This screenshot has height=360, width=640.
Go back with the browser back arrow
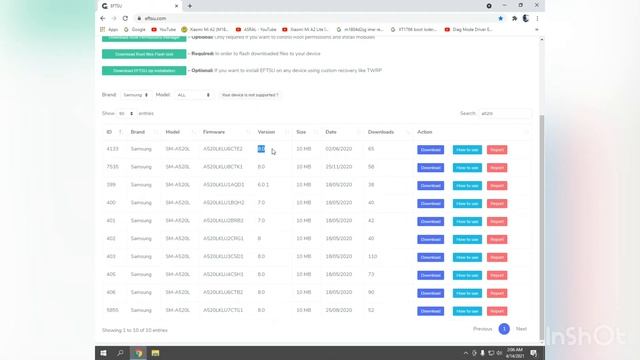tap(103, 18)
